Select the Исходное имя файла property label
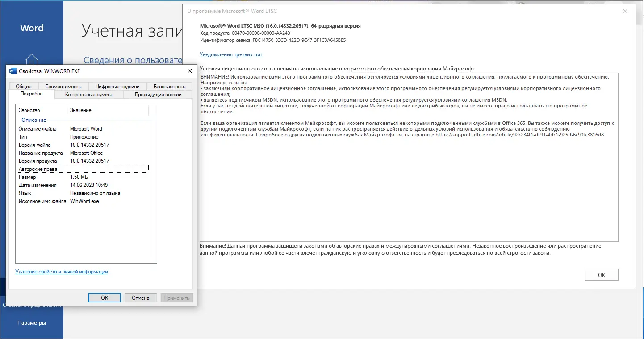The height and width of the screenshot is (339, 644). [x=42, y=201]
